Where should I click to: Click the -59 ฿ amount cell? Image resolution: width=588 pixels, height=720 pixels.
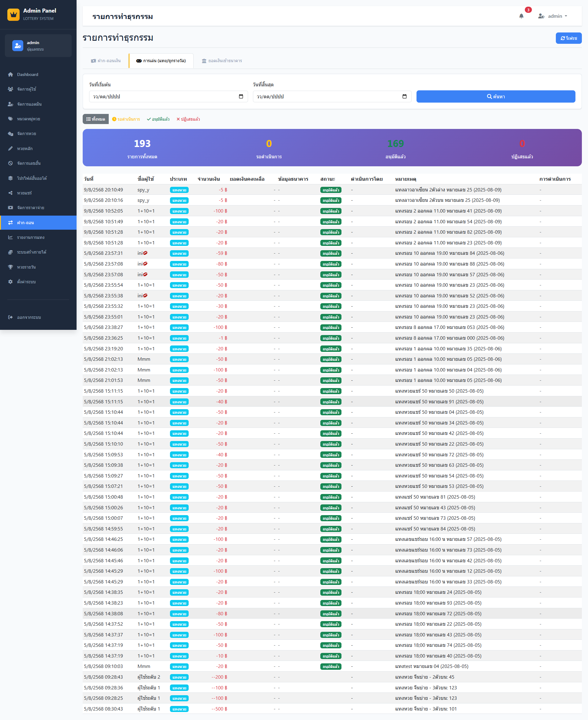tap(221, 253)
